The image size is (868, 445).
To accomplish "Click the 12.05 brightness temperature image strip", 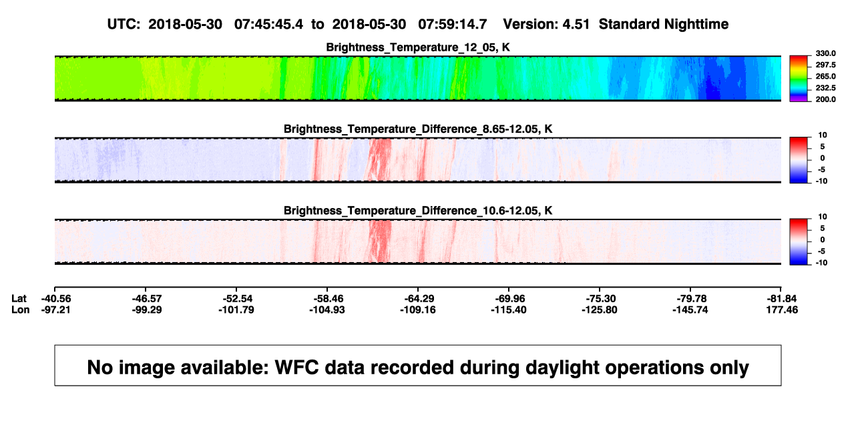I will point(418,78).
